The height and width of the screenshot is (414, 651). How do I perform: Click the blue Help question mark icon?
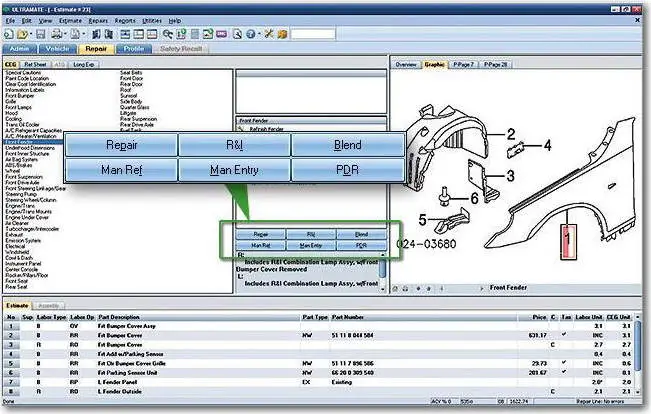click(250, 34)
